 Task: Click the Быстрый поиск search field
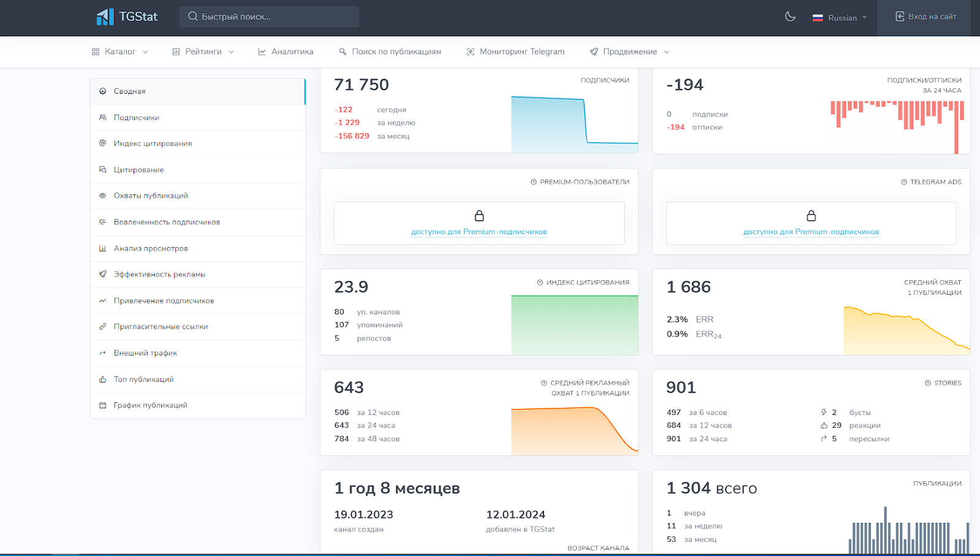[269, 17]
